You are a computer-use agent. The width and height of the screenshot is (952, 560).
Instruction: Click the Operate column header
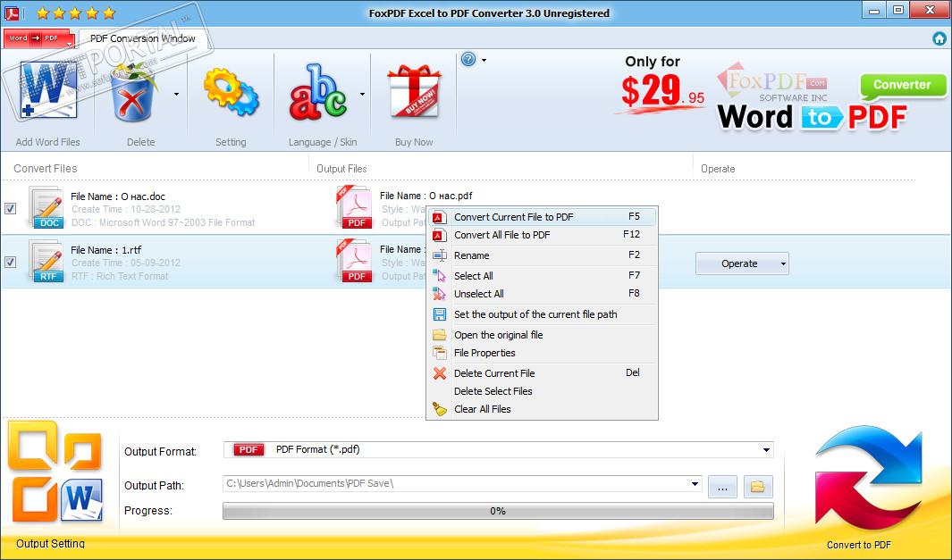(718, 169)
